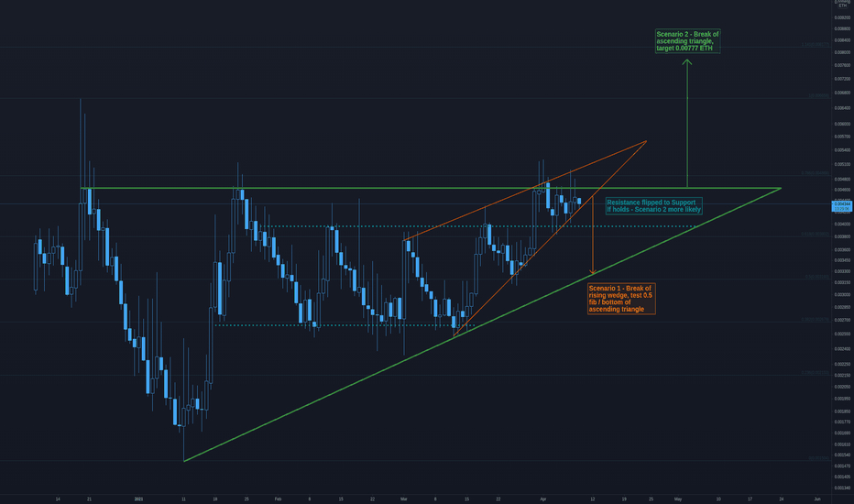The height and width of the screenshot is (504, 854).
Task: Click the May label on time axis
Action: 677,499
